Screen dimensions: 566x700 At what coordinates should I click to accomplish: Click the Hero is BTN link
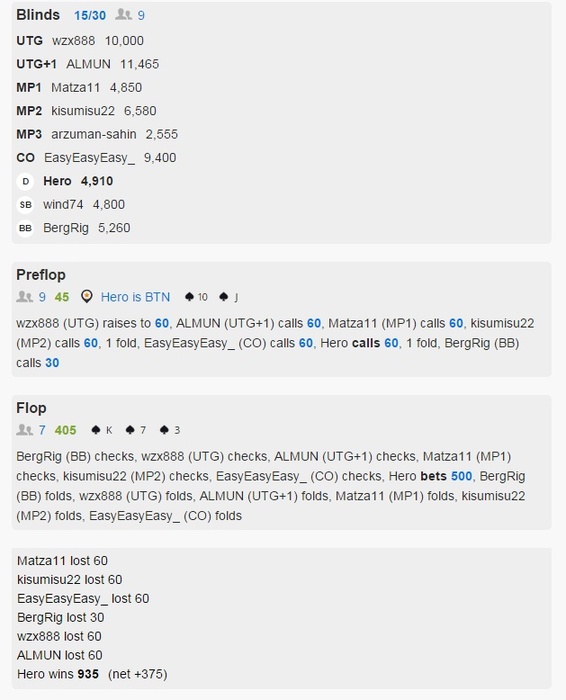135,297
